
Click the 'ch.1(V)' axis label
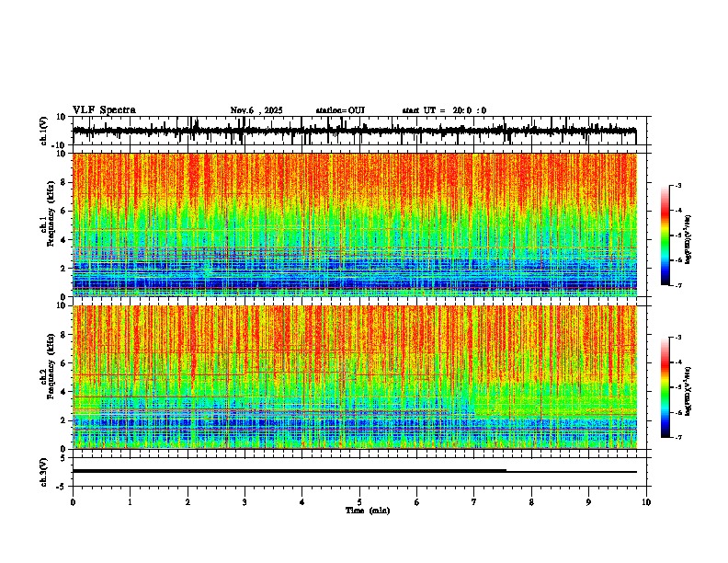43,131
